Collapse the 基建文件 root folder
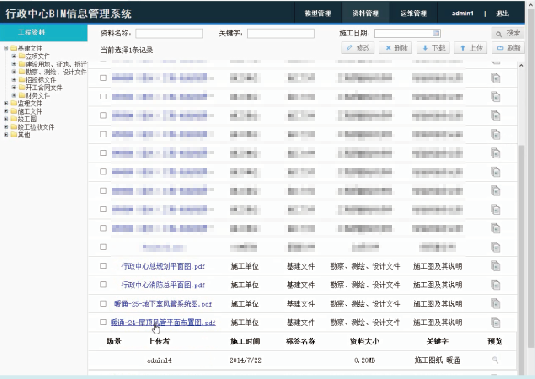 6,48
